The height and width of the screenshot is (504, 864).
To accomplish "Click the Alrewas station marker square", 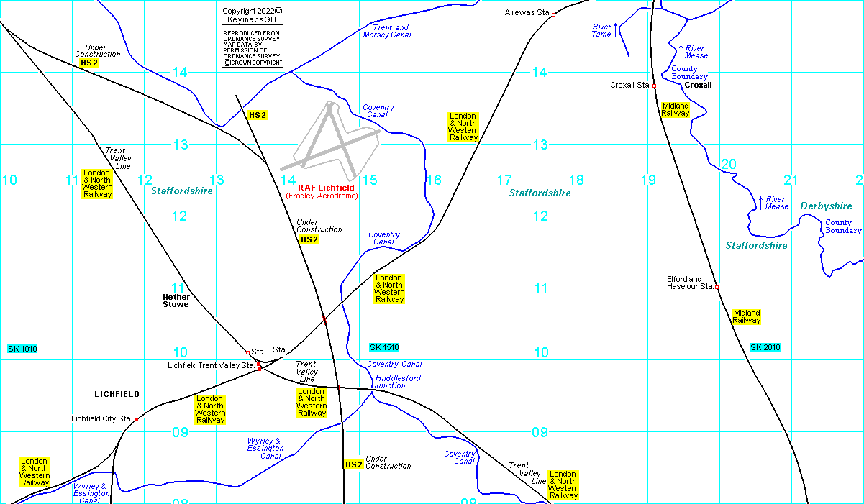I will click(x=553, y=14).
